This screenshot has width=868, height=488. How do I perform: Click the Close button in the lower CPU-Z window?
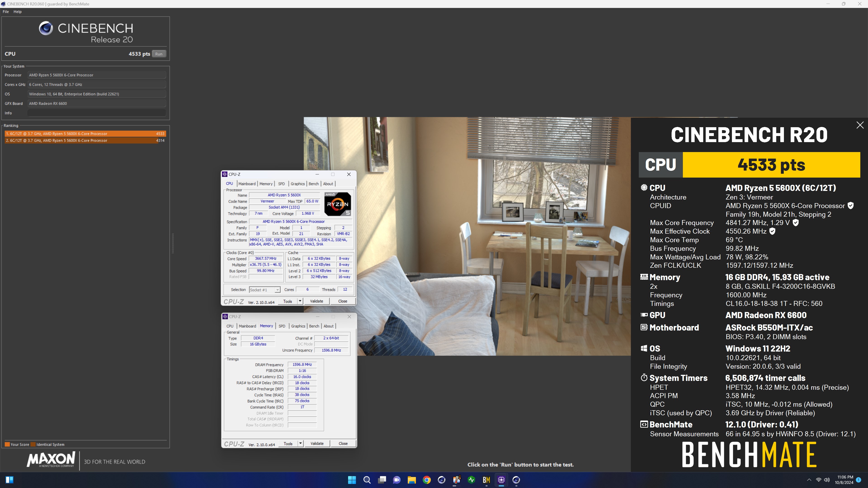click(343, 443)
